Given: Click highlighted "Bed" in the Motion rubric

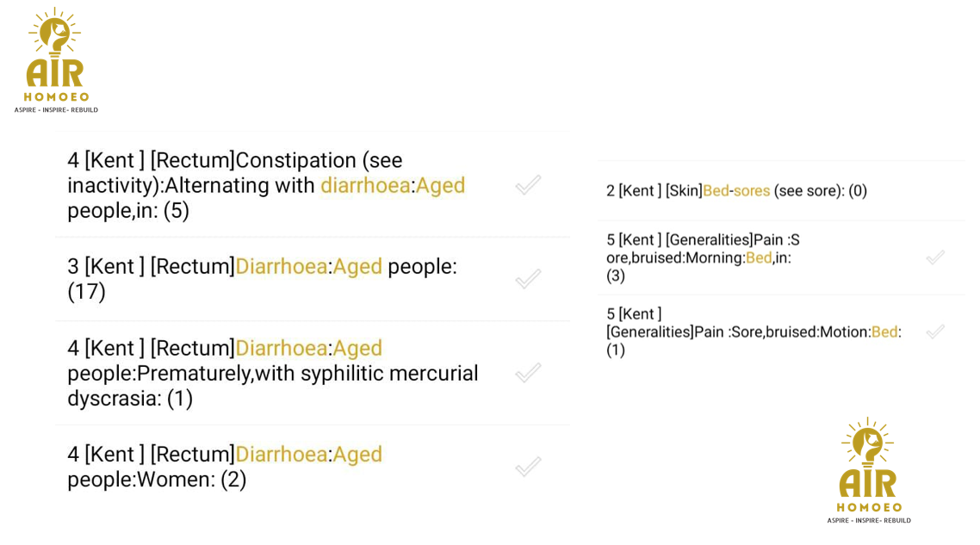Looking at the screenshot, I should [884, 331].
